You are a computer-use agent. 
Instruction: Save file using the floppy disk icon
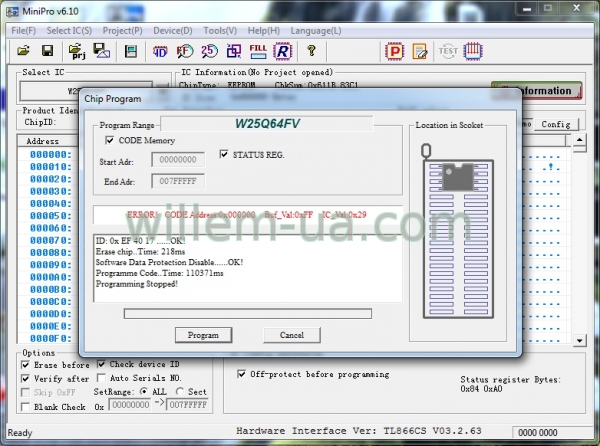coord(47,51)
